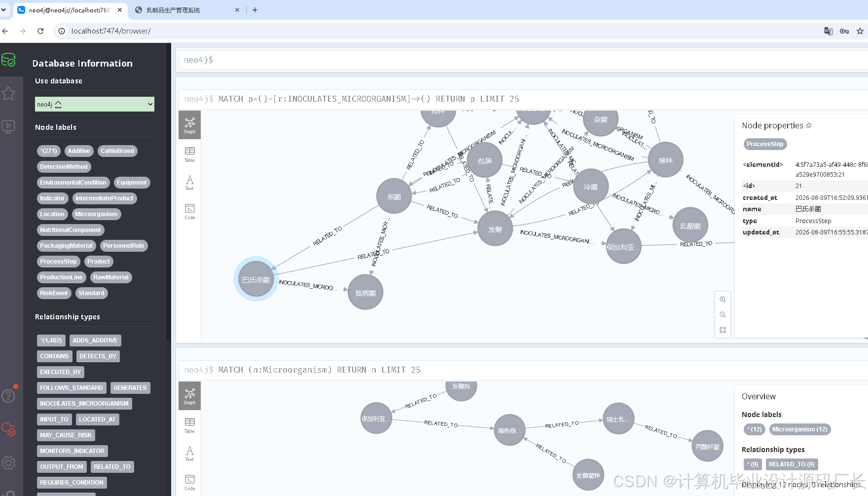Select the 巴氏杀菌 graph node
The image size is (868, 496).
[x=256, y=279]
